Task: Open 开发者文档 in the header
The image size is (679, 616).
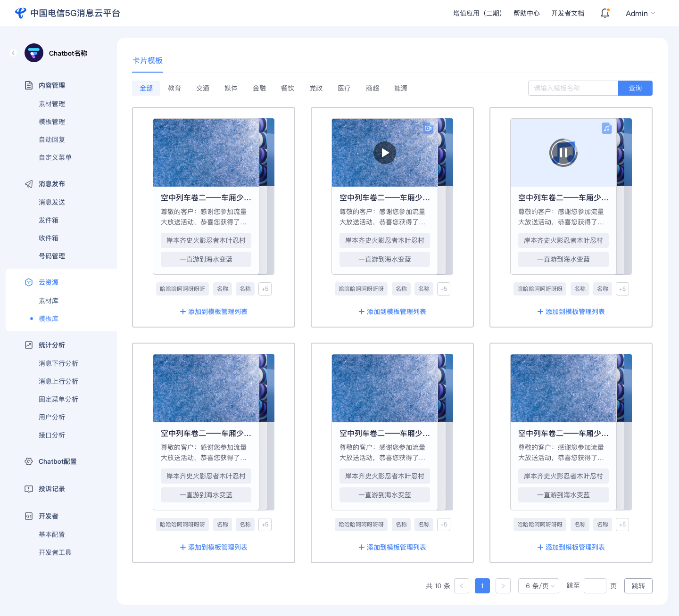Action: [568, 13]
